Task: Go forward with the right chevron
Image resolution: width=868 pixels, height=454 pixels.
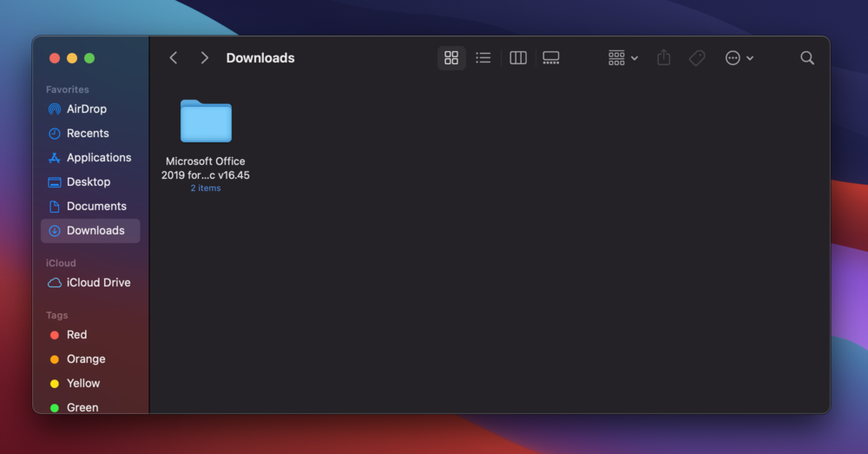Action: (x=204, y=58)
